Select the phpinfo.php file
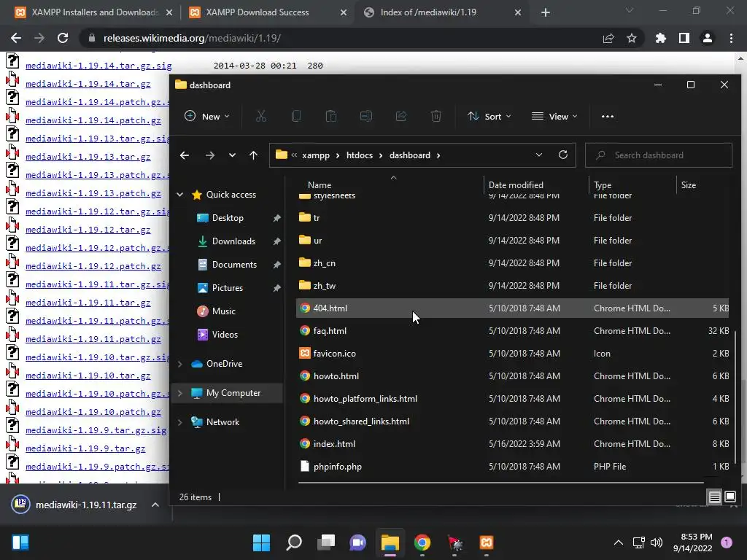The width and height of the screenshot is (747, 560). click(513, 466)
